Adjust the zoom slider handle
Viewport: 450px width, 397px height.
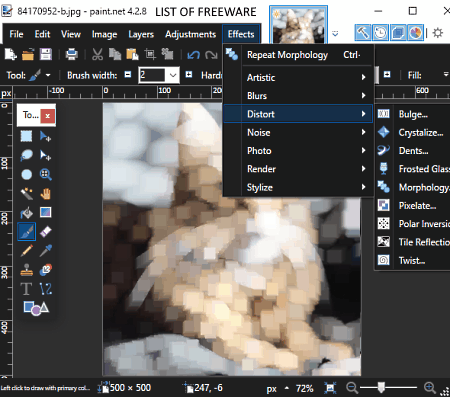[x=381, y=387]
